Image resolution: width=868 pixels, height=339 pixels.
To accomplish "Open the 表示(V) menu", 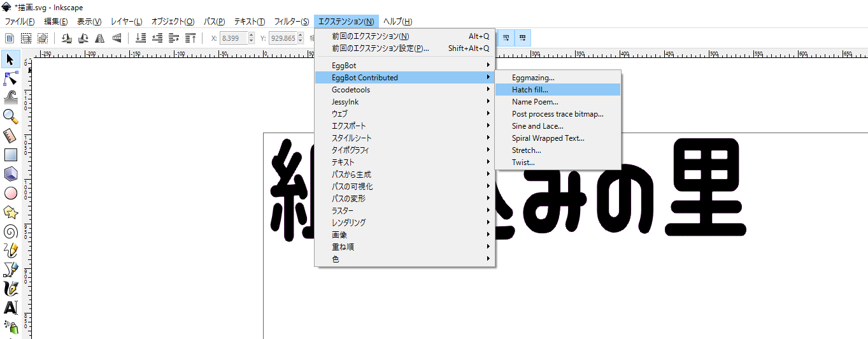I will tap(89, 22).
